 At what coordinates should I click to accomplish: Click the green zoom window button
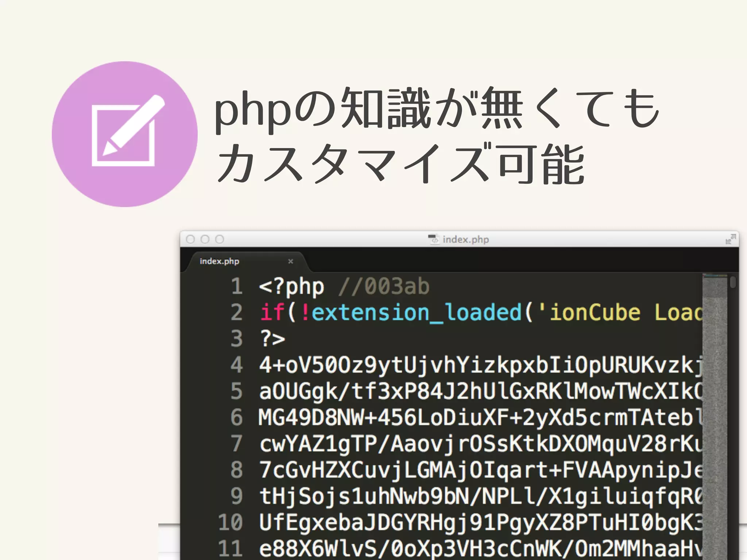click(x=220, y=239)
